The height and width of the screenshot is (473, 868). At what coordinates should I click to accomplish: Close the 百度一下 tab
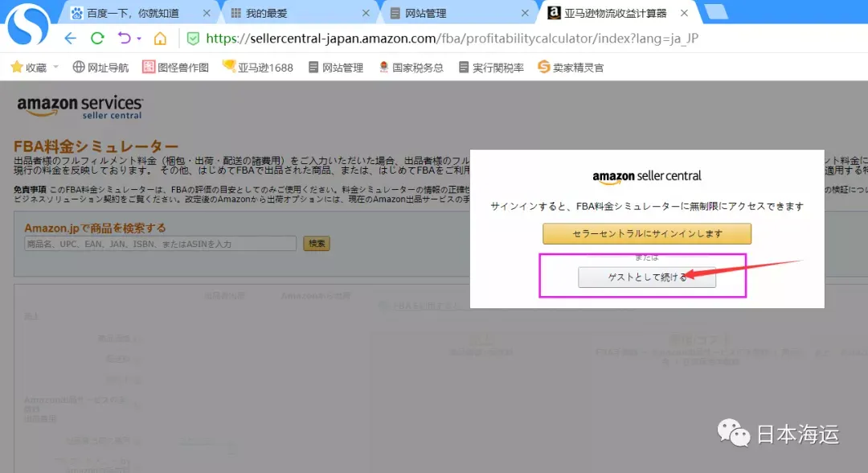click(x=207, y=13)
